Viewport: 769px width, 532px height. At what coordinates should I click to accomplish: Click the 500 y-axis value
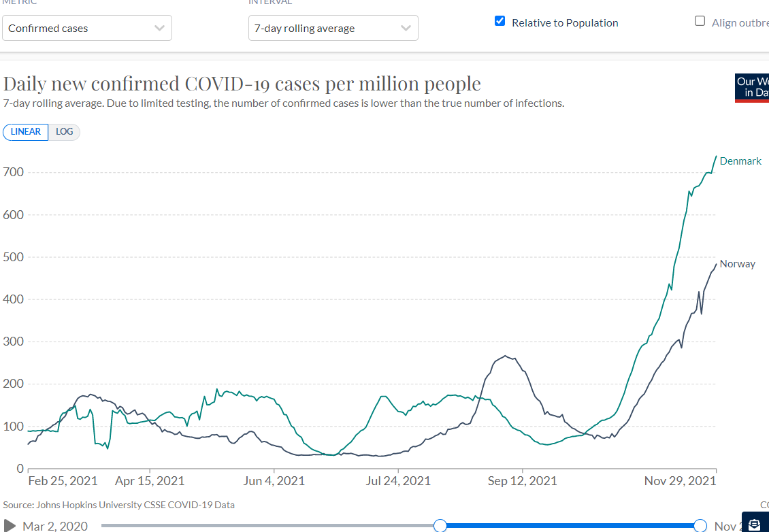click(14, 257)
